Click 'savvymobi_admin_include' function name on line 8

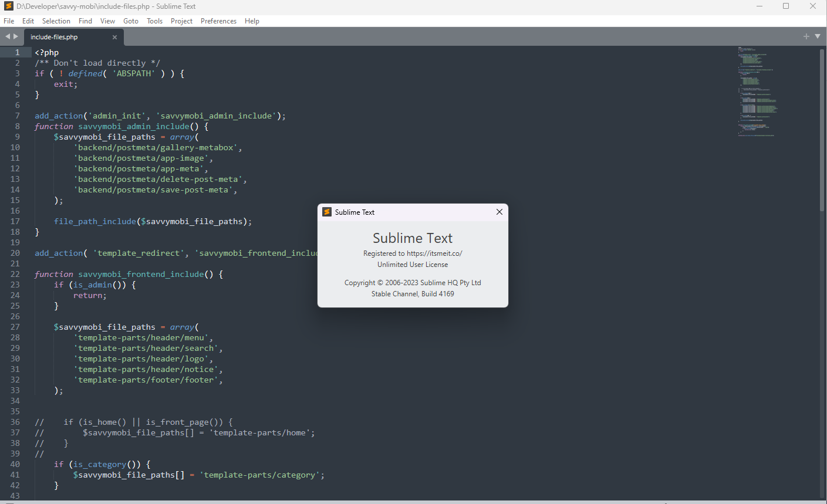[x=134, y=126]
